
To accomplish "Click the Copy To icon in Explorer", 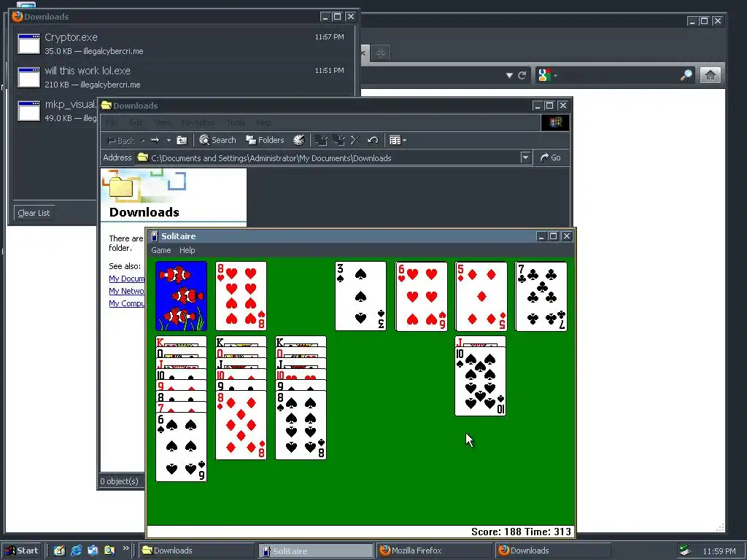I will (338, 140).
